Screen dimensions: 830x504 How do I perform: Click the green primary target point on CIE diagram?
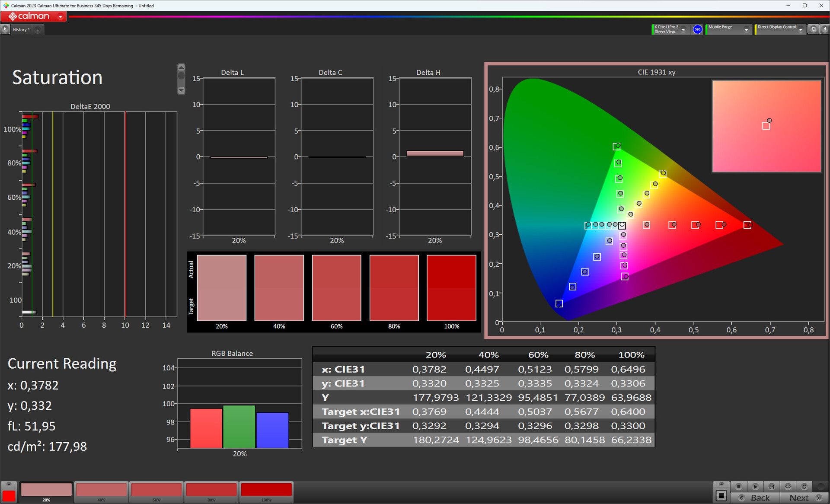pyautogui.click(x=616, y=147)
